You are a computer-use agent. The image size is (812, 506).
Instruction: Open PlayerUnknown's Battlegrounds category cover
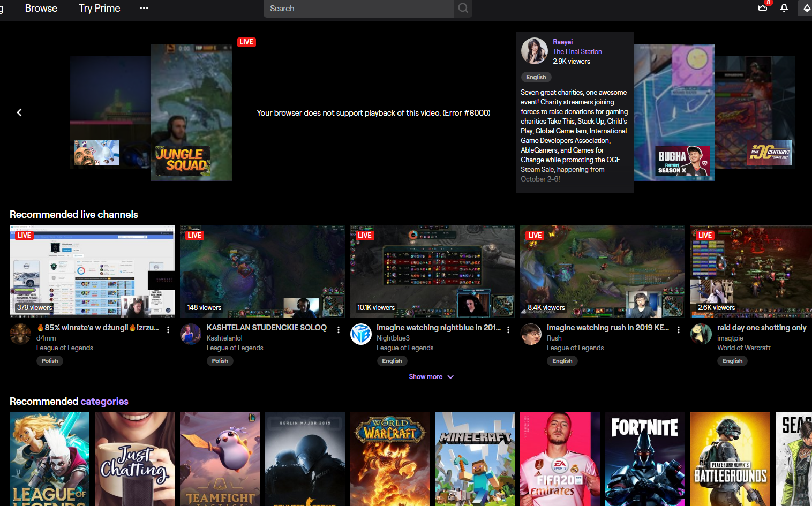[730, 459]
